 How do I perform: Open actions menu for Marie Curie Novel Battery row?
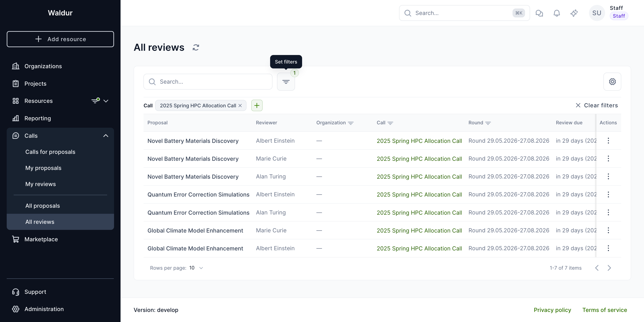(608, 159)
